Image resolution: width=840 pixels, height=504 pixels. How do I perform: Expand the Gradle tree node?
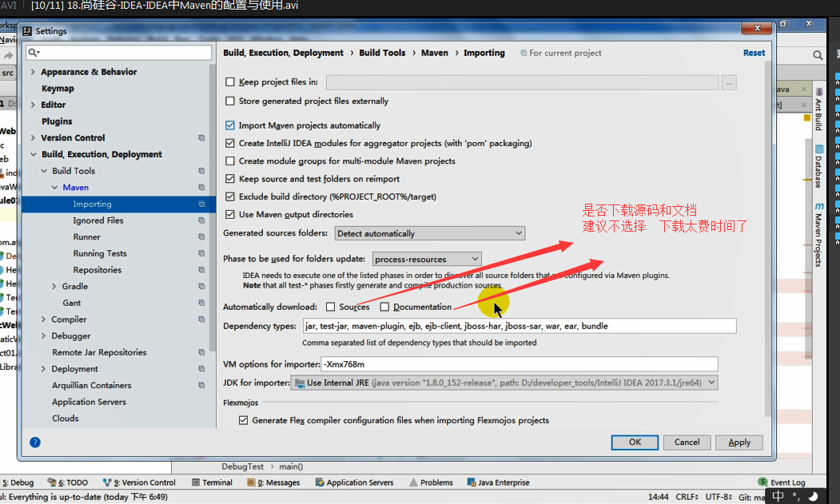54,287
